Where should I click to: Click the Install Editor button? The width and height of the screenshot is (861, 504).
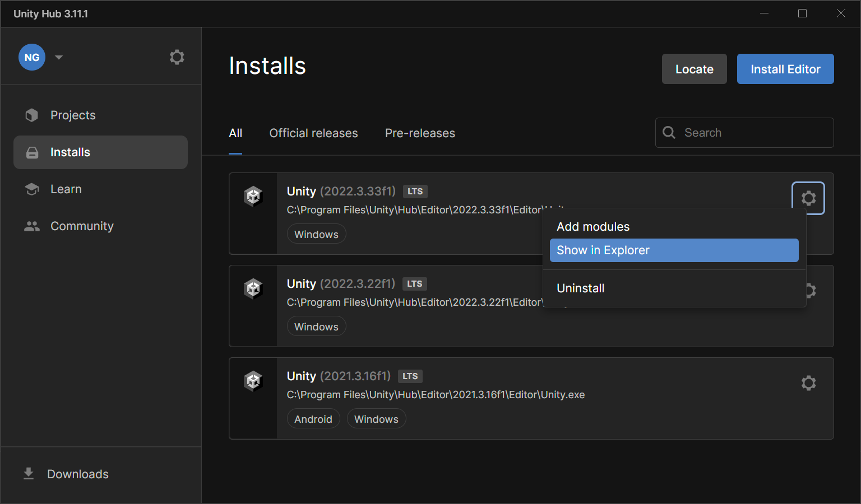785,69
